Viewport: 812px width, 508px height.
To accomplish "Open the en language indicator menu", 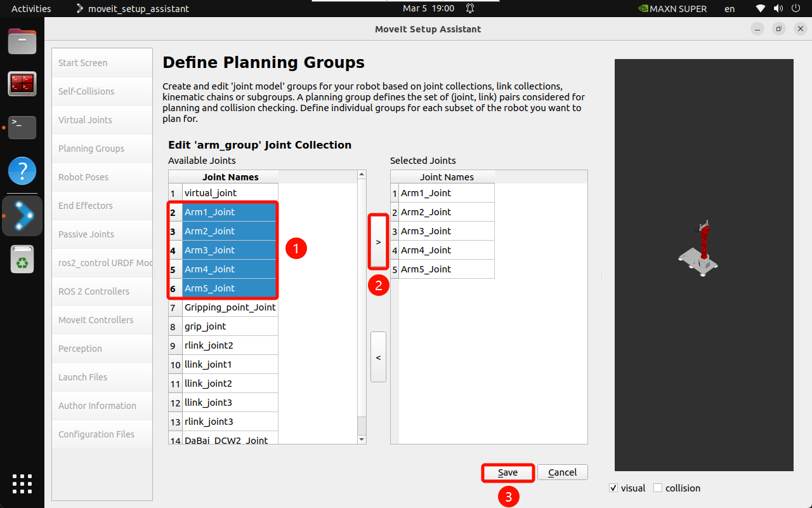I will point(730,9).
